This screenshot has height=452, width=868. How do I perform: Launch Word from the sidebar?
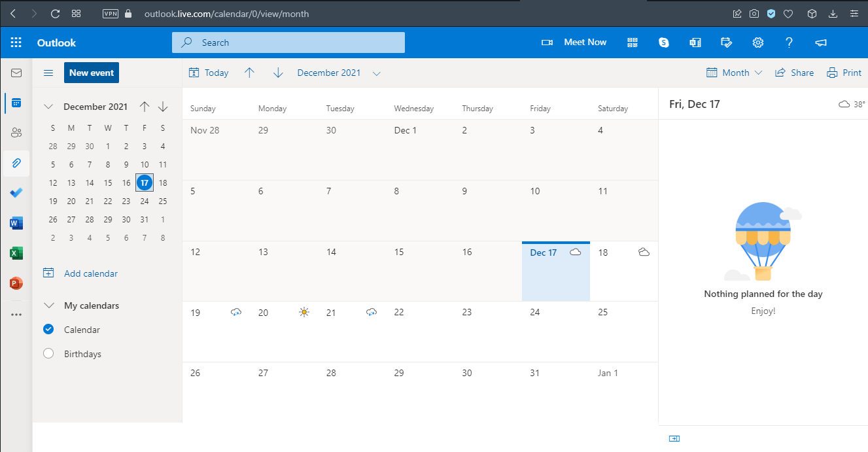pyautogui.click(x=16, y=224)
